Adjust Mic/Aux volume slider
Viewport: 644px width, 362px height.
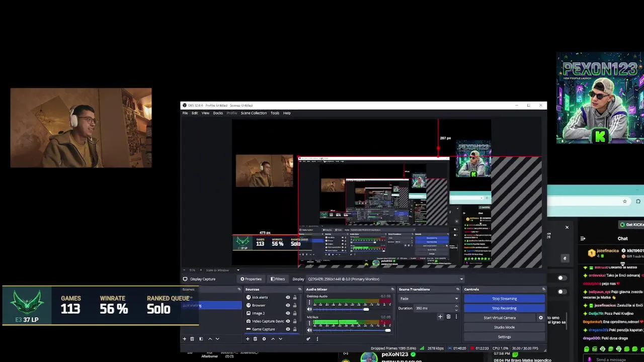[387, 330]
